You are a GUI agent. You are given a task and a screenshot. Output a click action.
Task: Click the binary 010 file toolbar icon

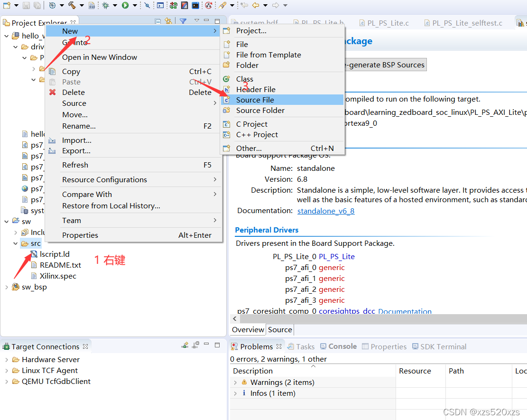click(x=92, y=5)
